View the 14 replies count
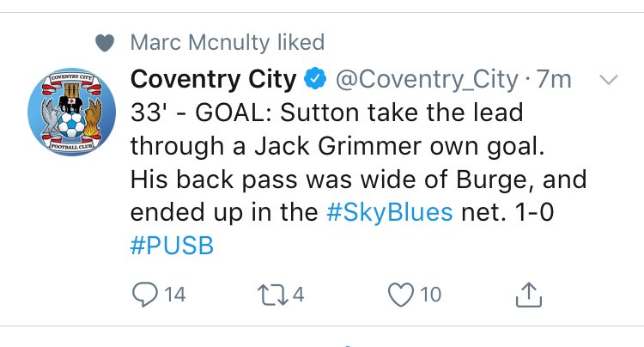644x347 pixels. [175, 295]
